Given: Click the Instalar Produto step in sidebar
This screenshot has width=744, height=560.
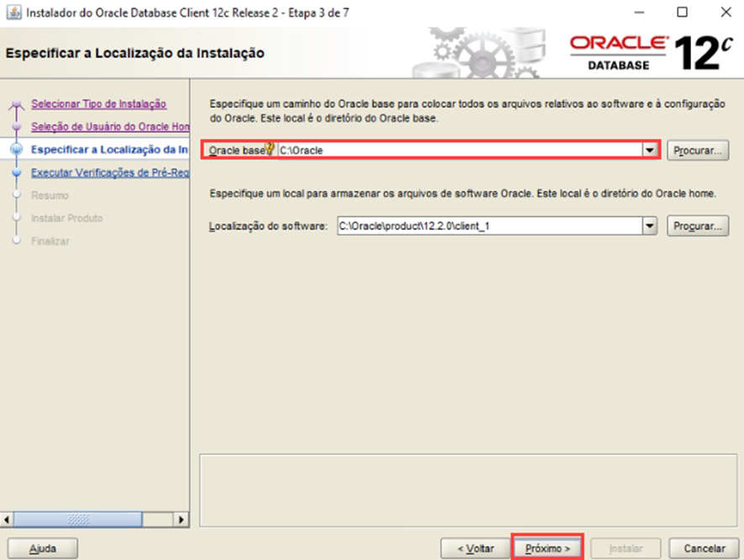Looking at the screenshot, I should pos(67,218).
